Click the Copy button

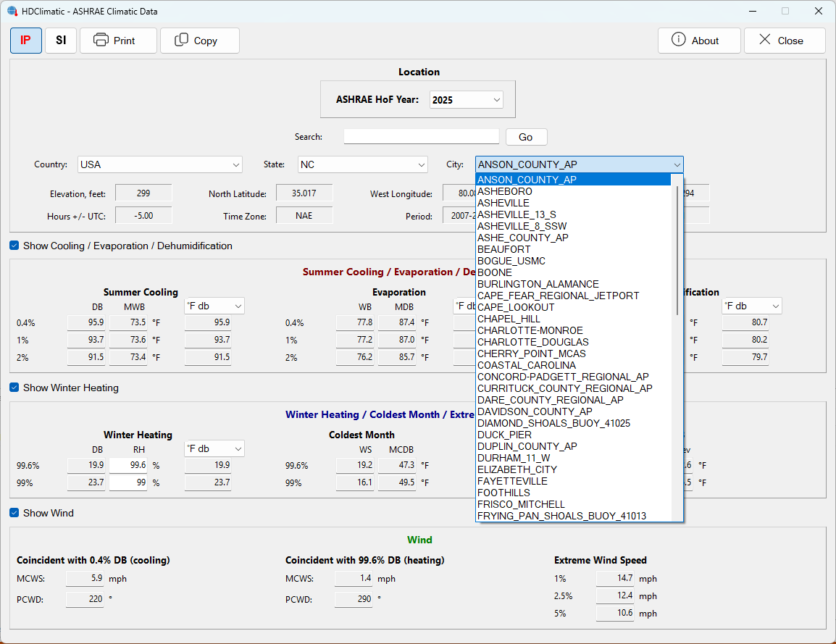(199, 41)
